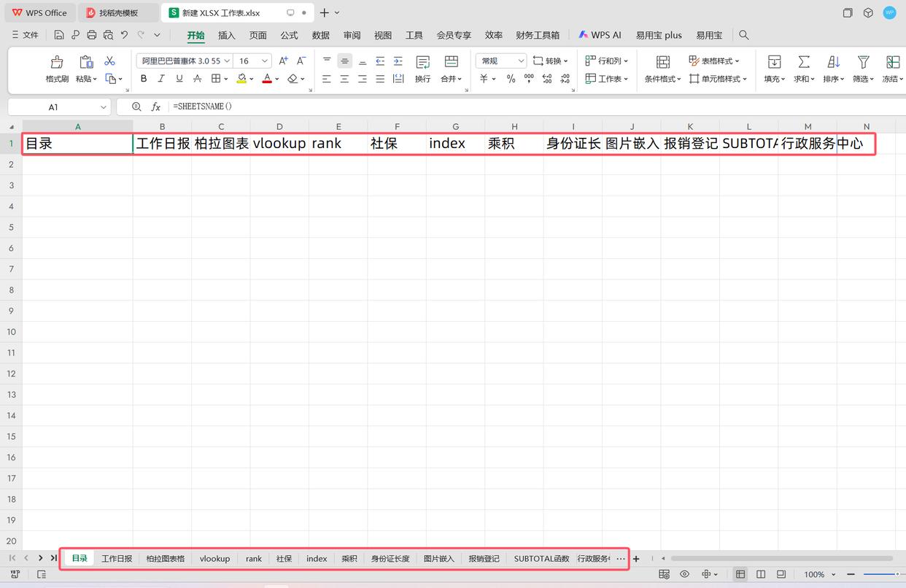Expand the number format 常规 dropdown
The width and height of the screenshot is (906, 588).
(x=521, y=61)
